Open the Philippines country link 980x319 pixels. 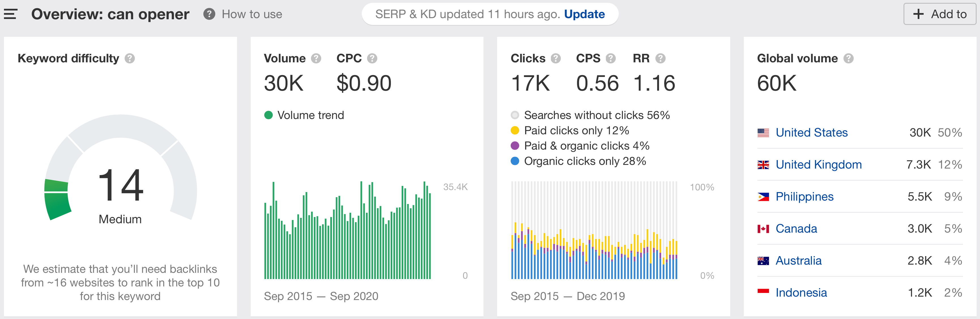804,196
